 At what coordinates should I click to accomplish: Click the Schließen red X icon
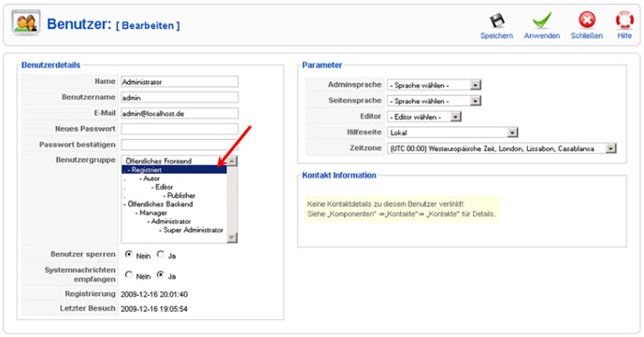pyautogui.click(x=587, y=21)
